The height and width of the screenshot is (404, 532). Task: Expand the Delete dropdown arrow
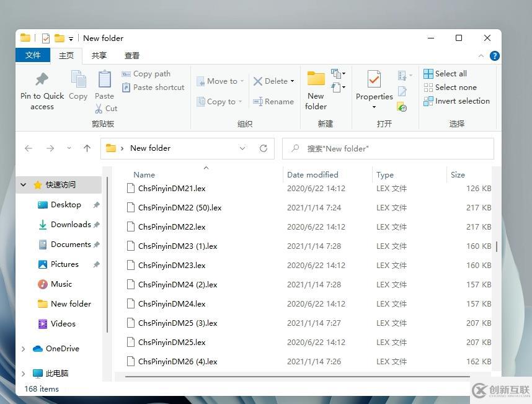[x=293, y=81]
